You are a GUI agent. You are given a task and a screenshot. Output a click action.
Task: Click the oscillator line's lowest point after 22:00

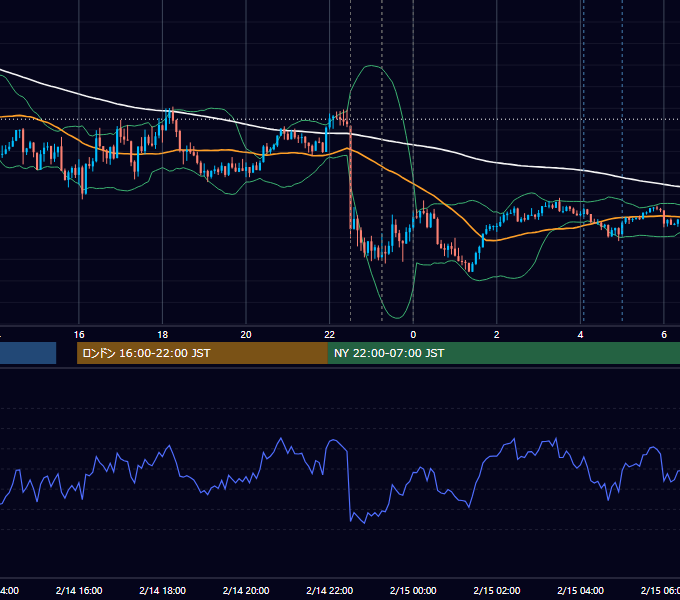coord(363,523)
